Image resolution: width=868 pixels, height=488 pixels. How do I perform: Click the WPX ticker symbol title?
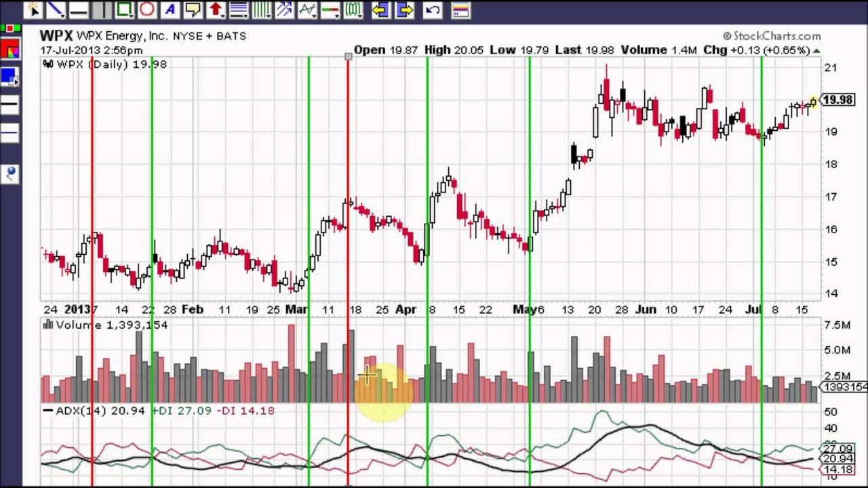click(x=56, y=36)
